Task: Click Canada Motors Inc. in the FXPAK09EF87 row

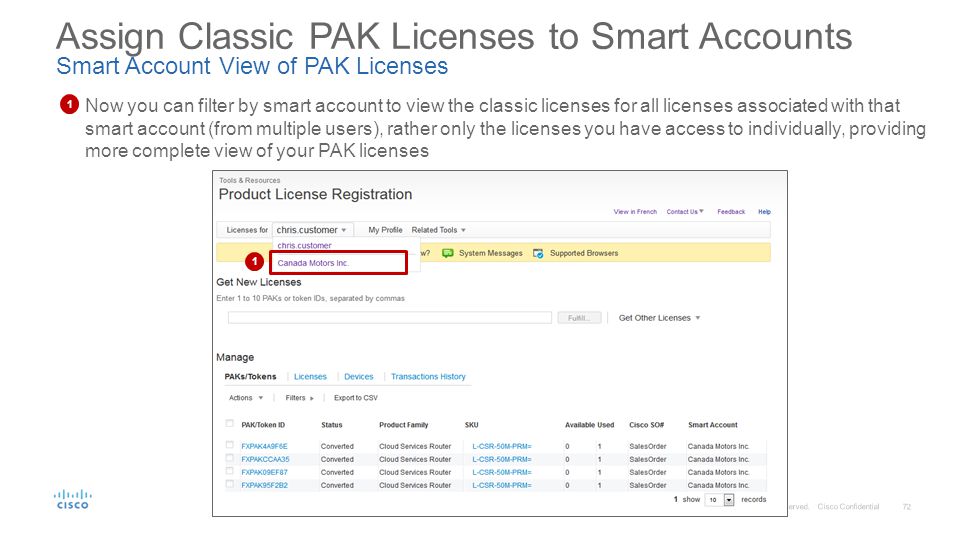Action: (718, 473)
